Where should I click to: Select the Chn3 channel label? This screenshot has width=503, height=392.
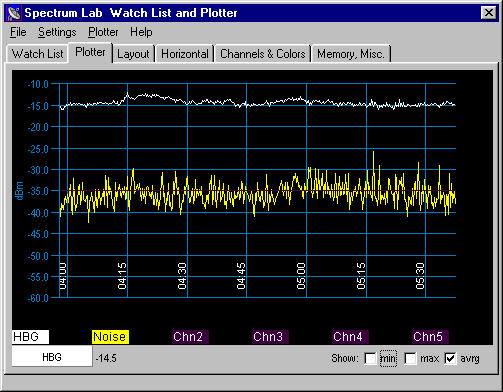[x=270, y=337]
